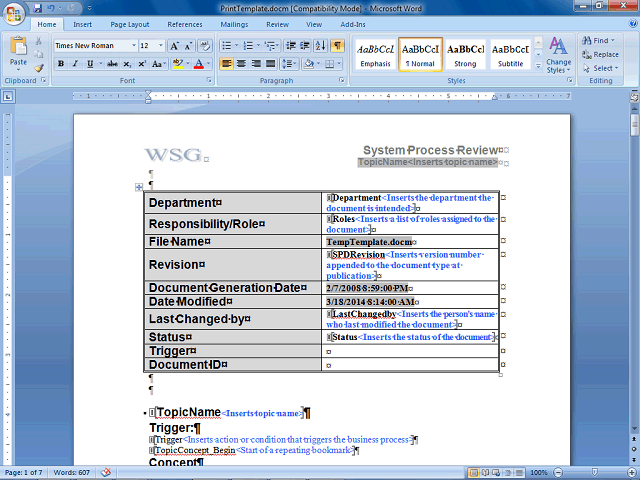Apply subscript formatting
Screen dimensions: 640x480
[x=127, y=64]
